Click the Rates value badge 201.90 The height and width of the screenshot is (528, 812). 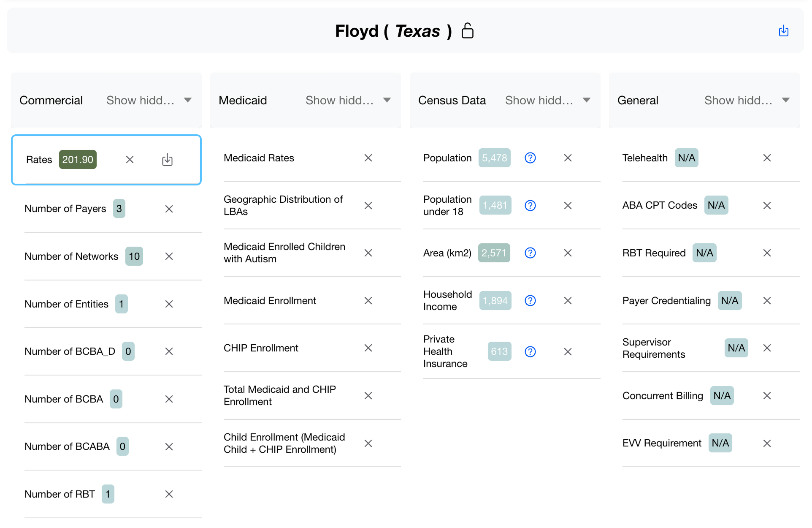point(78,160)
